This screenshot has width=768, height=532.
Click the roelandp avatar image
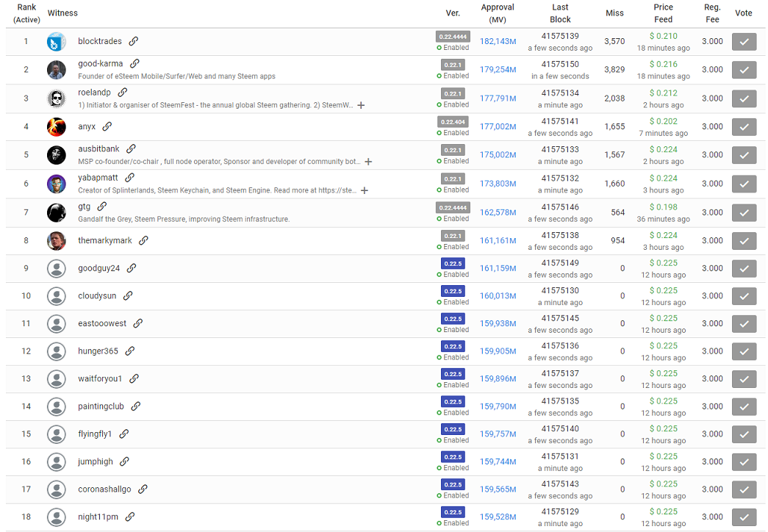pos(57,98)
